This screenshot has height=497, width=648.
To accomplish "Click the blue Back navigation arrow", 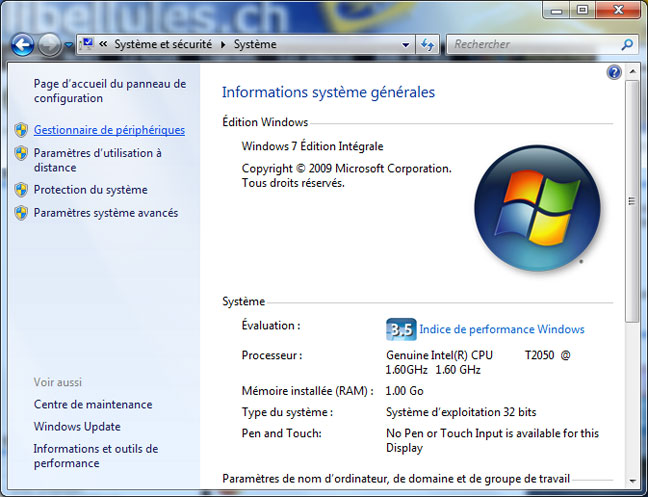I will (x=22, y=45).
